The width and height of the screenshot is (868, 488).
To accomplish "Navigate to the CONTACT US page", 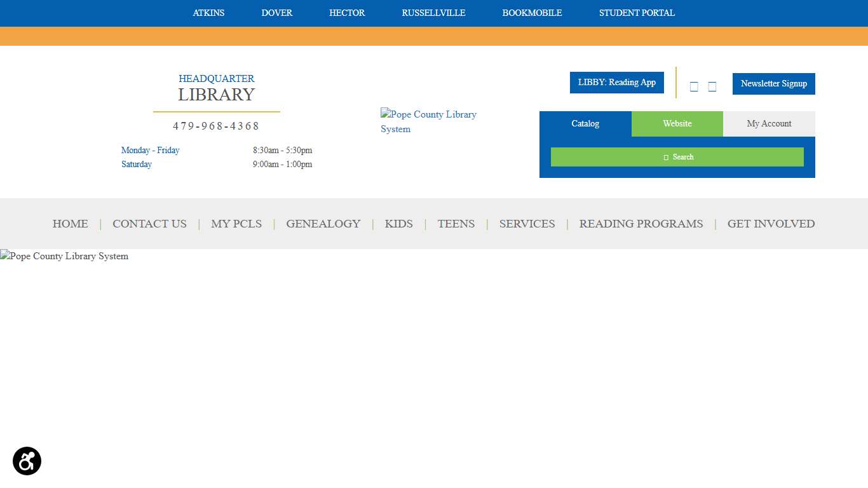I will pyautogui.click(x=149, y=224).
